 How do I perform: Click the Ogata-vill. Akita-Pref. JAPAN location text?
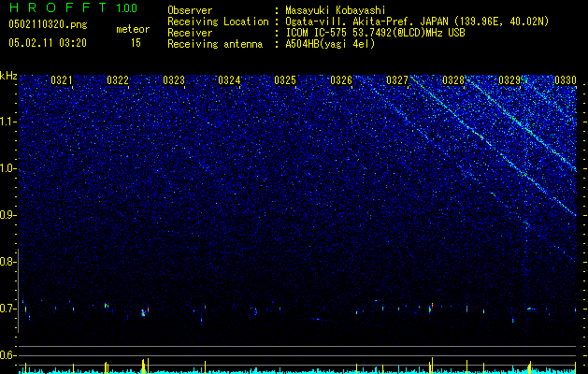tap(417, 22)
